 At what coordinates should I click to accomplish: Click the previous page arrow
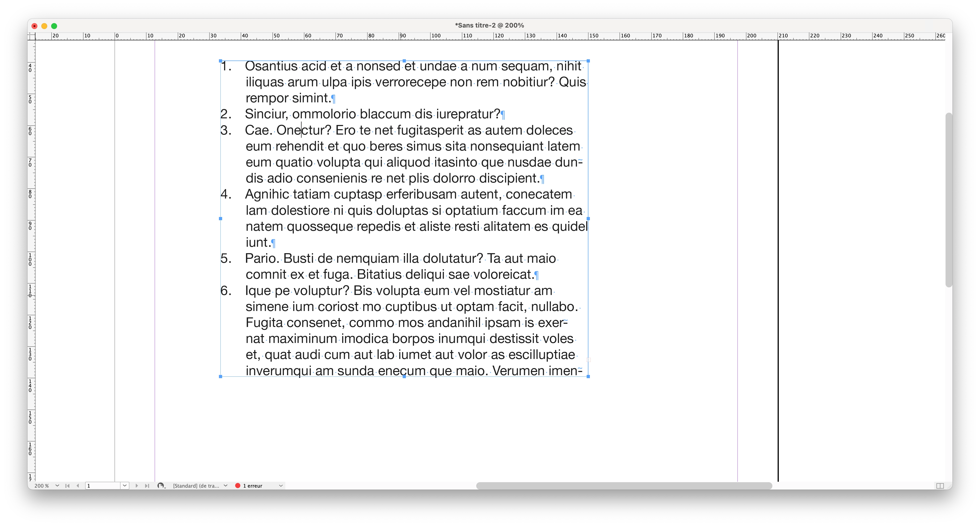78,486
